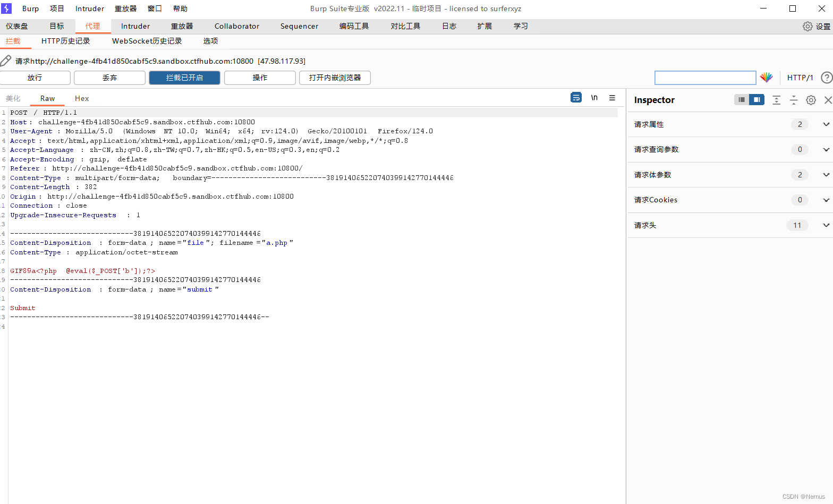
Task: Switch to the Intruder tool tab
Action: click(135, 26)
